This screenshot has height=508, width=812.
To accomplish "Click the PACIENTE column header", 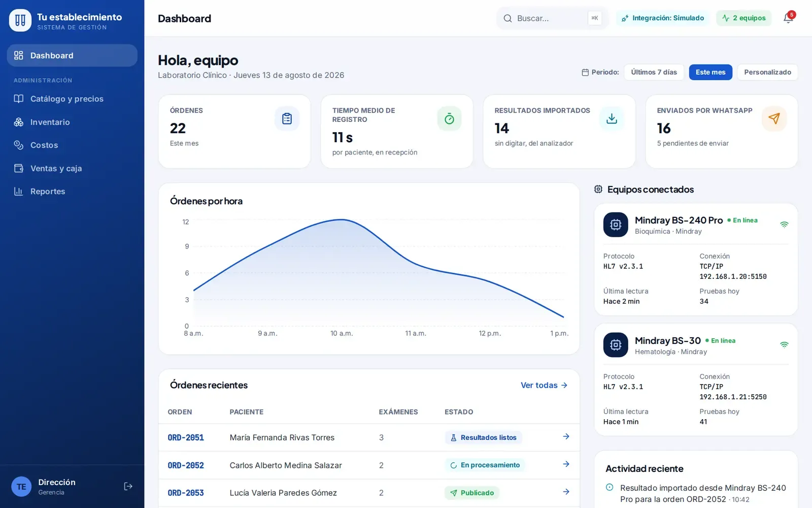I will pyautogui.click(x=247, y=412).
